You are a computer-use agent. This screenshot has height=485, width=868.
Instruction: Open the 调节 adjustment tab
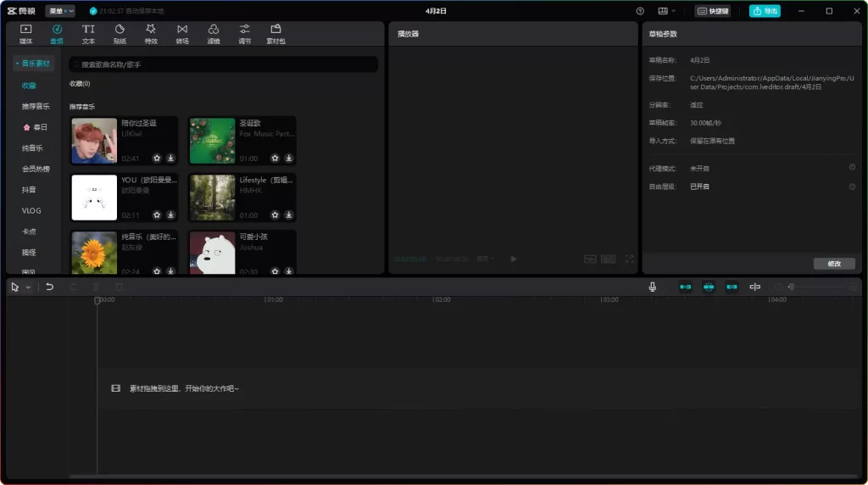click(244, 34)
